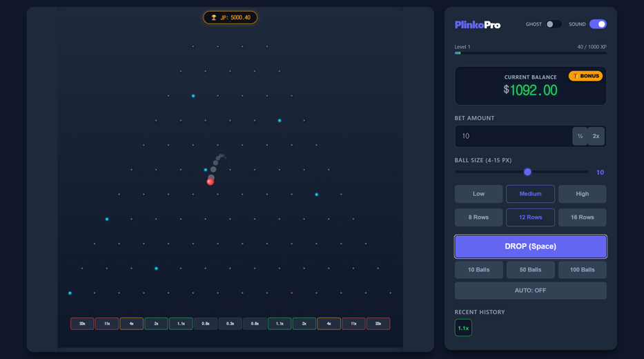Click the PlinkoPro logo
Image resolution: width=644 pixels, height=359 pixels.
[x=478, y=25]
